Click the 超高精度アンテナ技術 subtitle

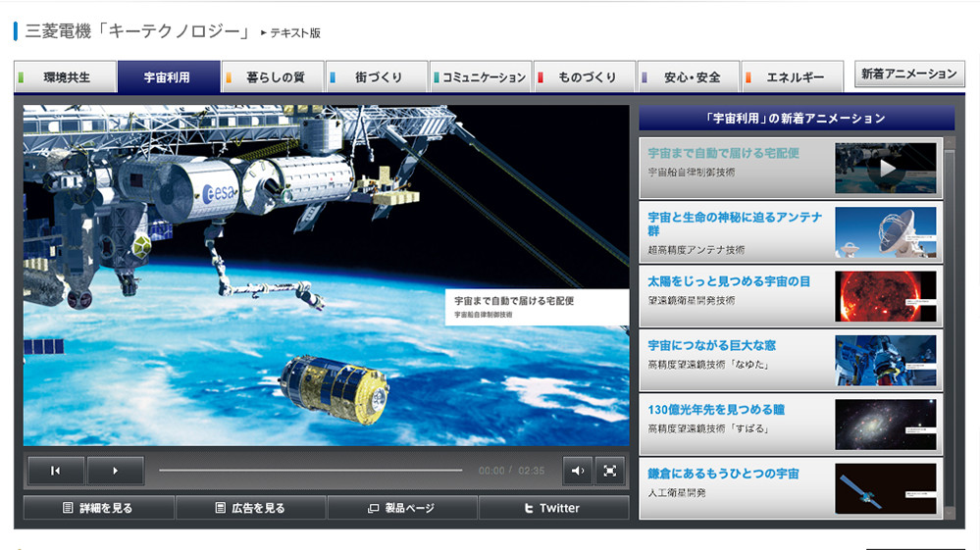pos(696,250)
